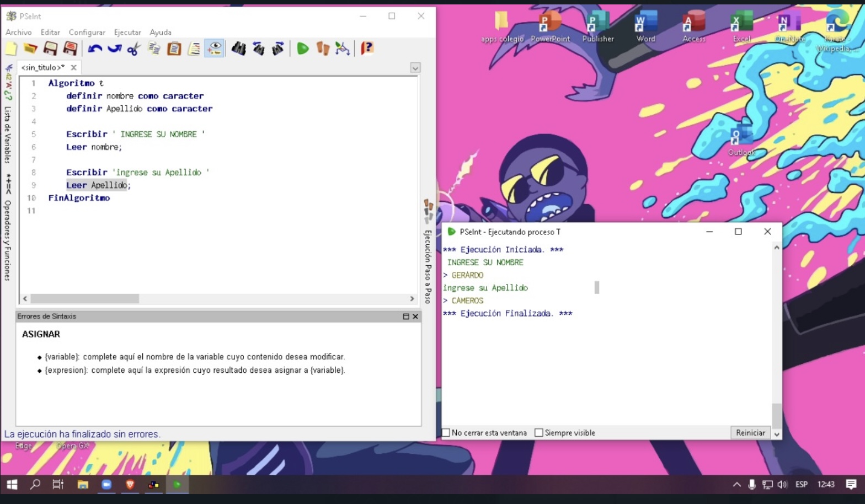Find previous match with binoculars-back icon
The height and width of the screenshot is (504, 865).
click(258, 49)
